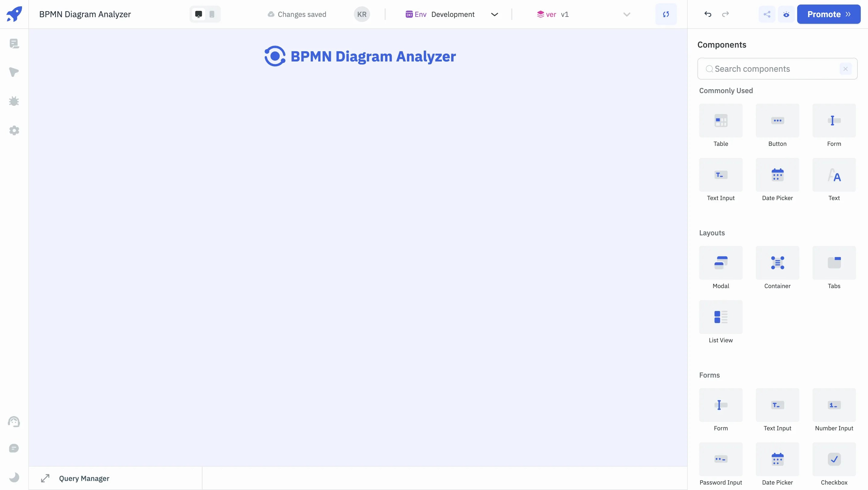Open the Debugger panel
The height and width of the screenshot is (490, 868).
[x=14, y=101]
